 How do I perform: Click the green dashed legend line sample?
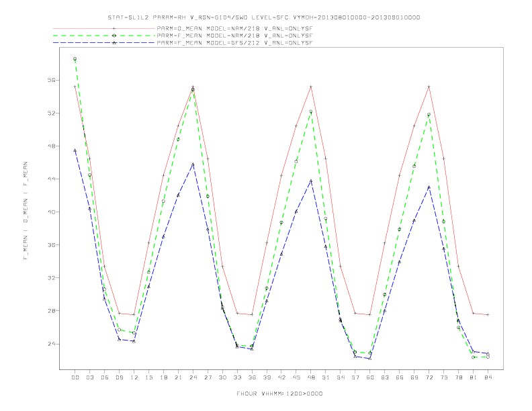[104, 36]
